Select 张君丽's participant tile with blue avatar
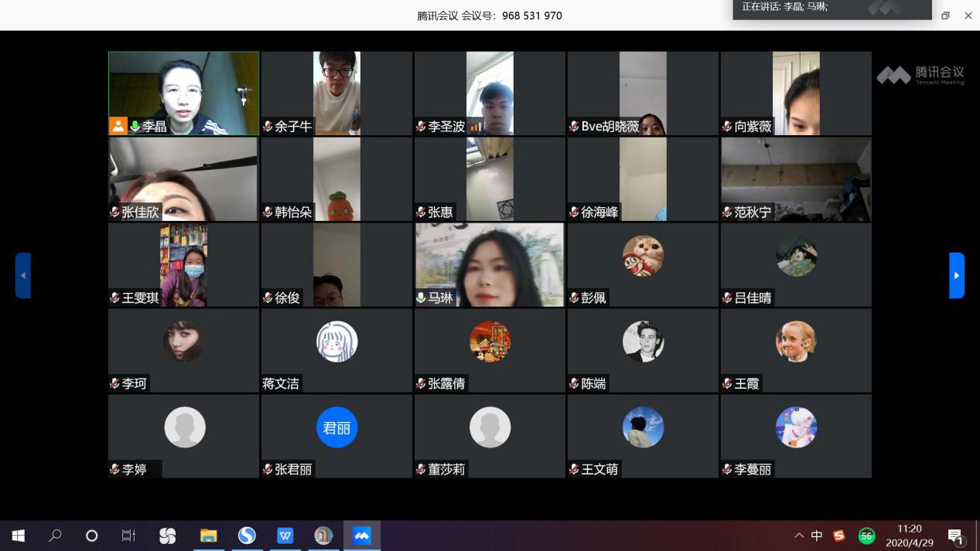The height and width of the screenshot is (551, 980). click(x=336, y=433)
